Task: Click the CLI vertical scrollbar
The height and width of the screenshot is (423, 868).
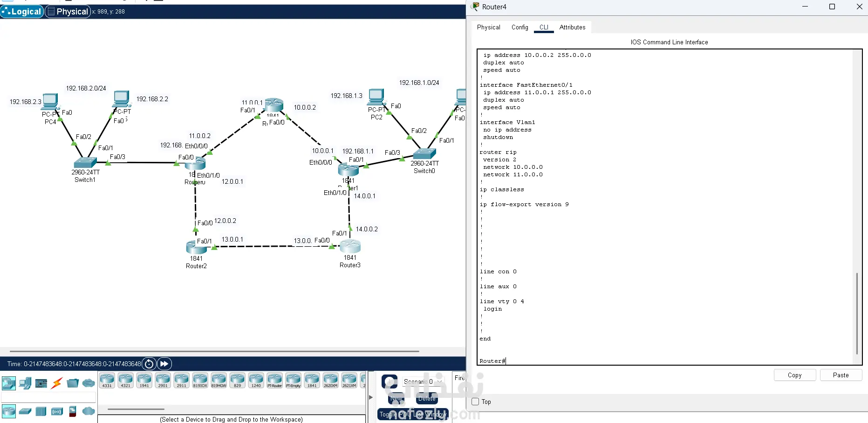Action: point(857,313)
